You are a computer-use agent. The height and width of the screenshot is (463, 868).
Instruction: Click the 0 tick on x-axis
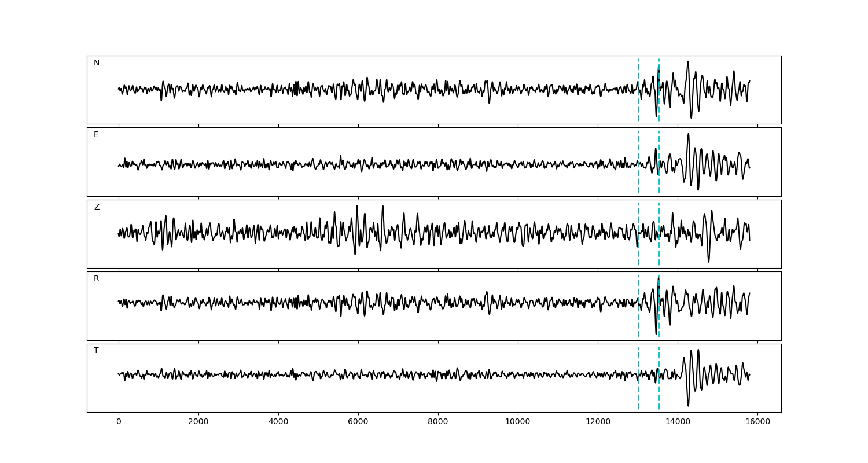pyautogui.click(x=119, y=422)
